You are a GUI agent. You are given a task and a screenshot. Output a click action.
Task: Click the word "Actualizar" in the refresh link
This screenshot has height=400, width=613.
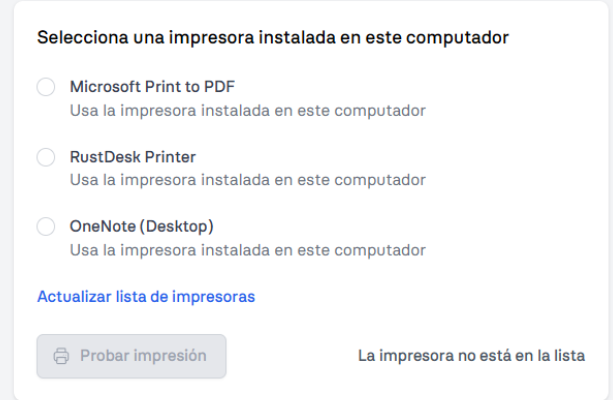pos(74,297)
